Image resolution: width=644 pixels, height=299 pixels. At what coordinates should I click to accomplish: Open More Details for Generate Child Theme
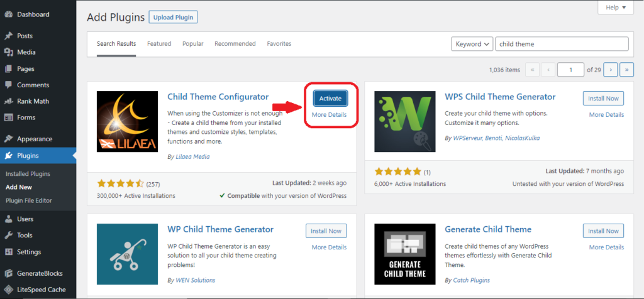pyautogui.click(x=607, y=247)
